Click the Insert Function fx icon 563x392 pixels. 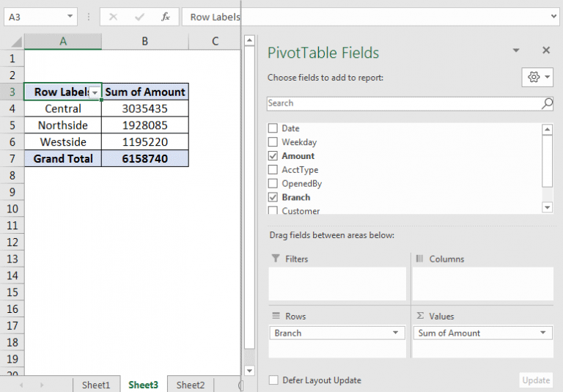(x=166, y=17)
